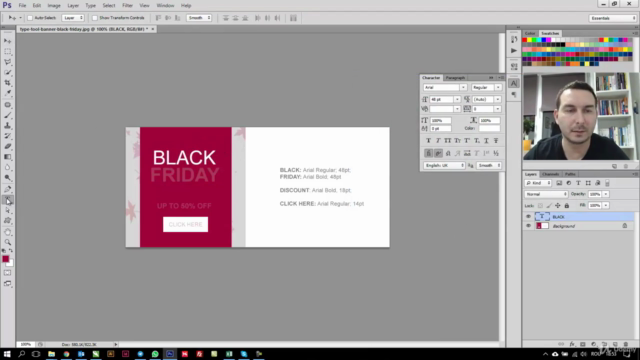Select the Zoom tool in the toolbox

[8, 242]
